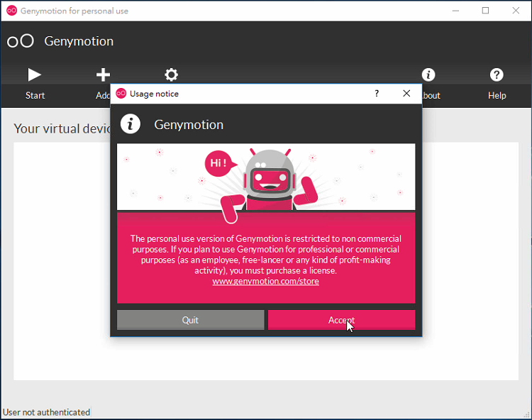Minimize the Genymotion main window
This screenshot has width=532, height=420.
(x=455, y=11)
